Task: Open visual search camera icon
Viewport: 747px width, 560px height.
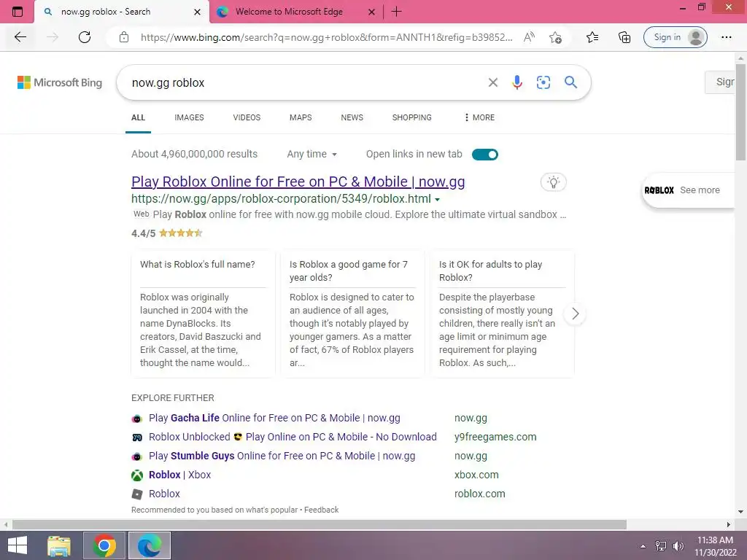Action: (x=543, y=82)
